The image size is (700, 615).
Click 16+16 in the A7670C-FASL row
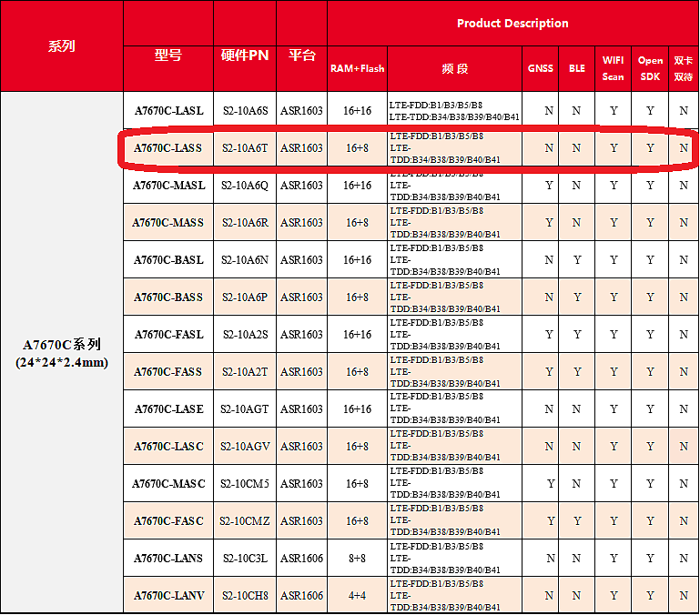click(x=357, y=334)
